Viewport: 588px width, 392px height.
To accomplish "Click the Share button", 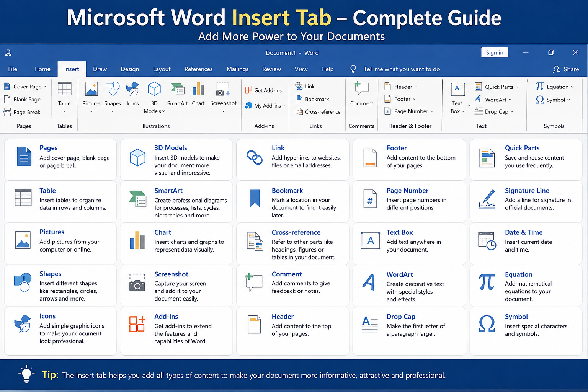I will pyautogui.click(x=566, y=69).
